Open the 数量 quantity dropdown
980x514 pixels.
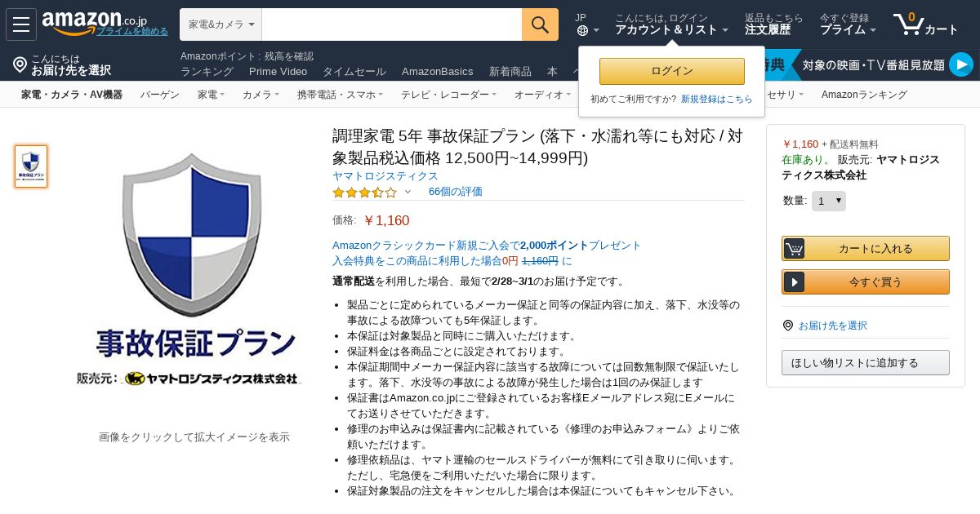(x=828, y=201)
